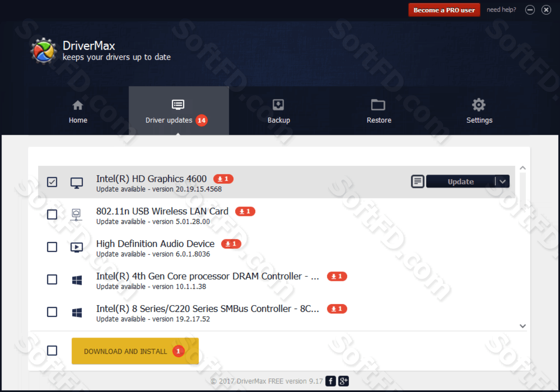Toggle select-all checkbox beside Download and Install
Viewport: 560px width, 392px height.
pyautogui.click(x=52, y=350)
